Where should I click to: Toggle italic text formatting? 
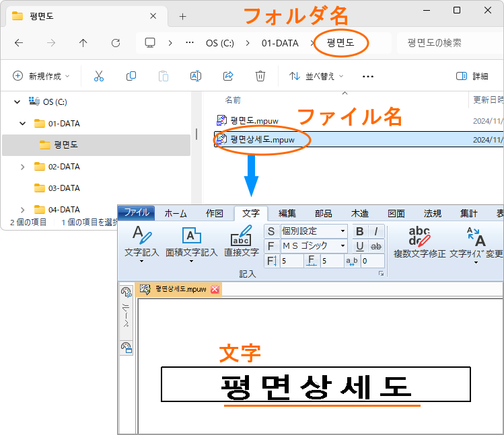(x=375, y=231)
